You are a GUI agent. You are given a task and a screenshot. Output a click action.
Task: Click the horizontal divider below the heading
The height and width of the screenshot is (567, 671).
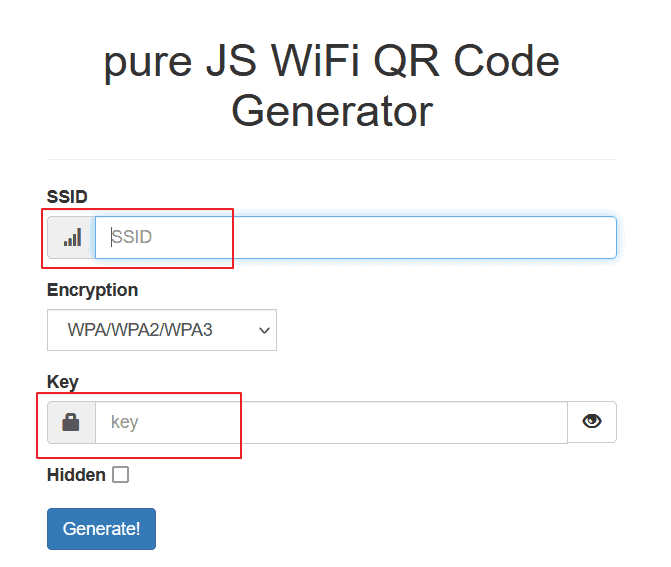click(x=332, y=159)
